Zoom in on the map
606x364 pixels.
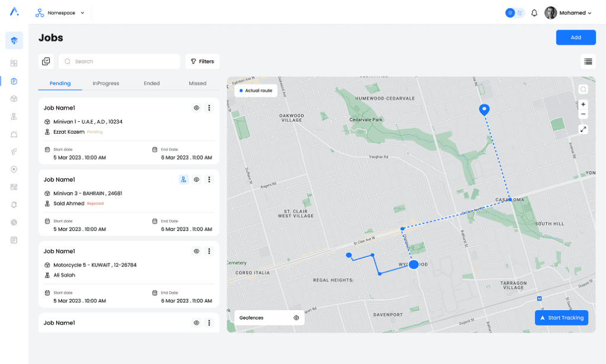pyautogui.click(x=584, y=104)
